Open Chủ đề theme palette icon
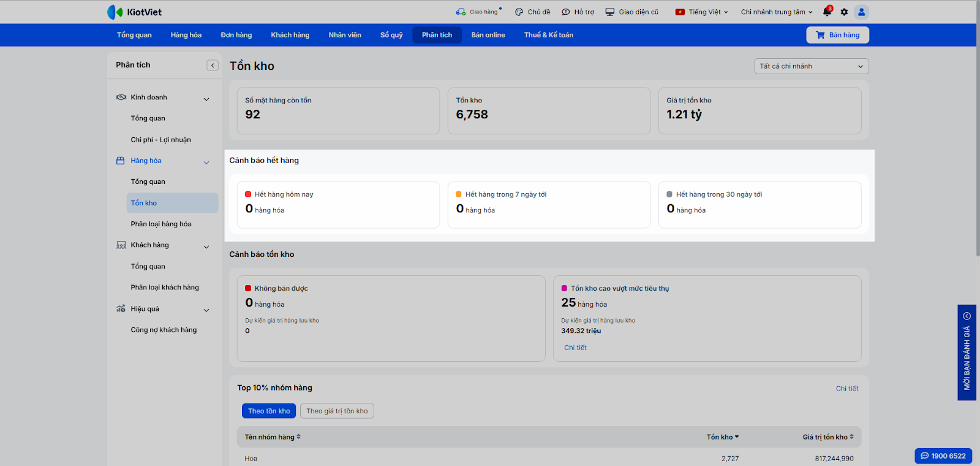Screen dimensions: 980x466 tap(519, 12)
